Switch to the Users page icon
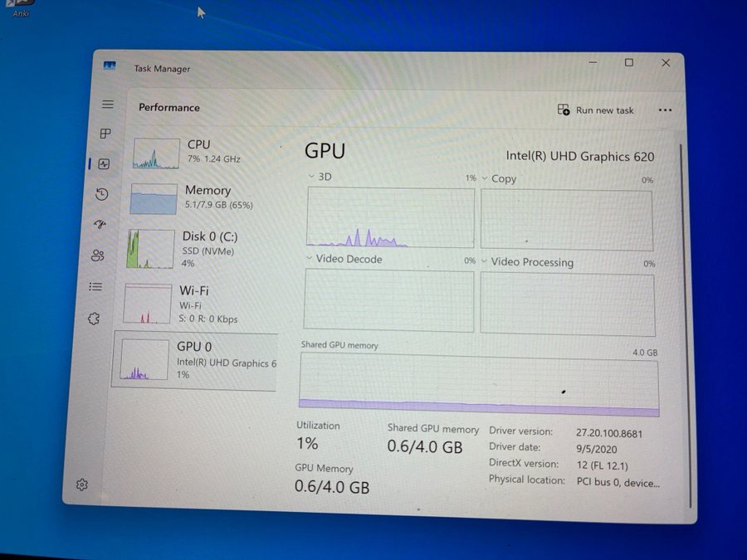Image resolution: width=747 pixels, height=560 pixels. pyautogui.click(x=98, y=256)
